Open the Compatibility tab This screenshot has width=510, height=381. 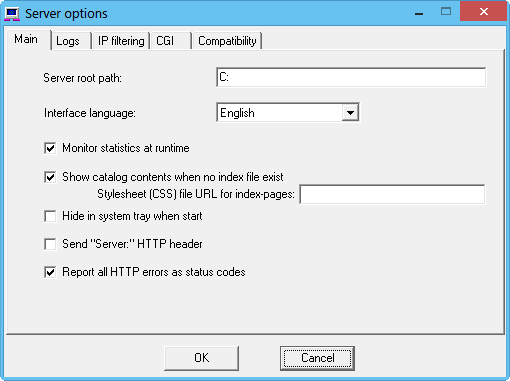(x=227, y=41)
